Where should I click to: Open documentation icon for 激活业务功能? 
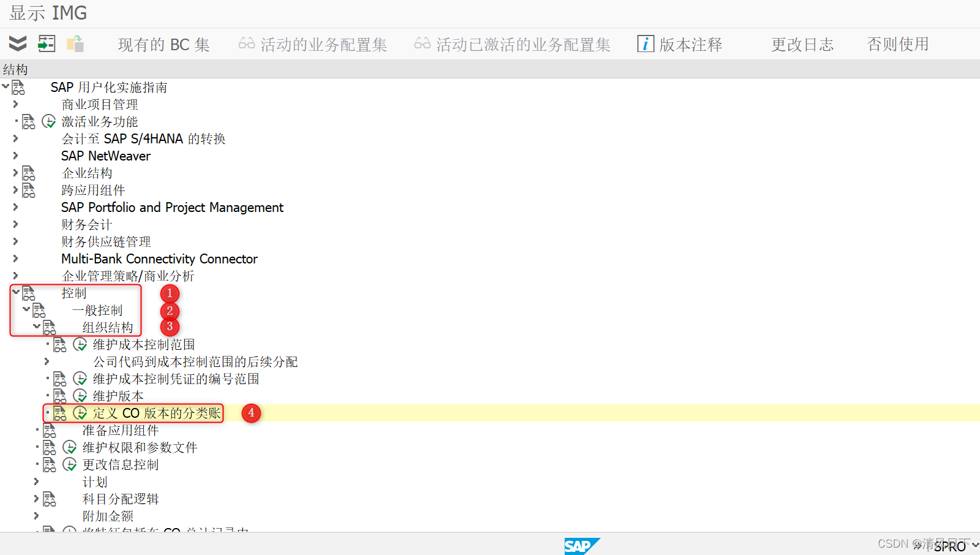tap(29, 122)
